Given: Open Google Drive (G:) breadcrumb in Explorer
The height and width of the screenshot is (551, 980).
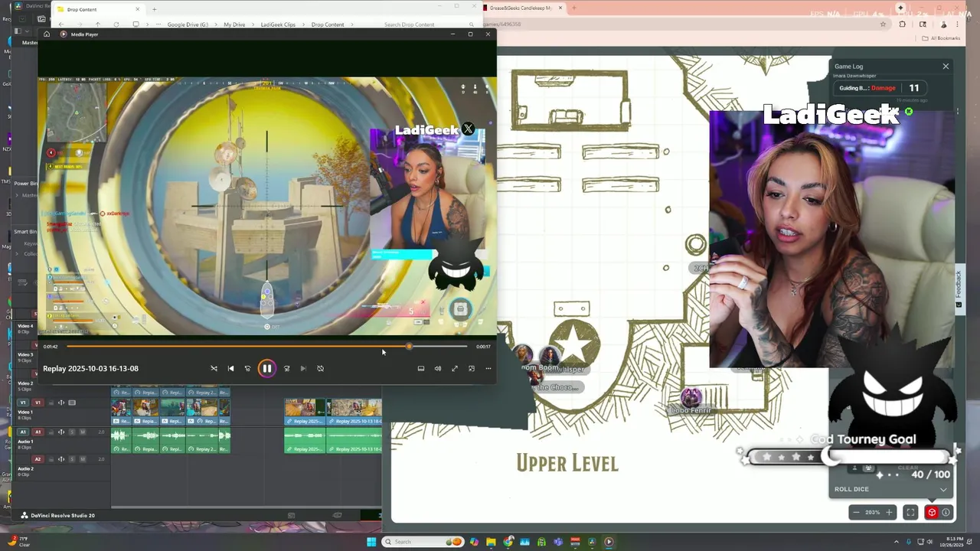Looking at the screenshot, I should (x=188, y=24).
